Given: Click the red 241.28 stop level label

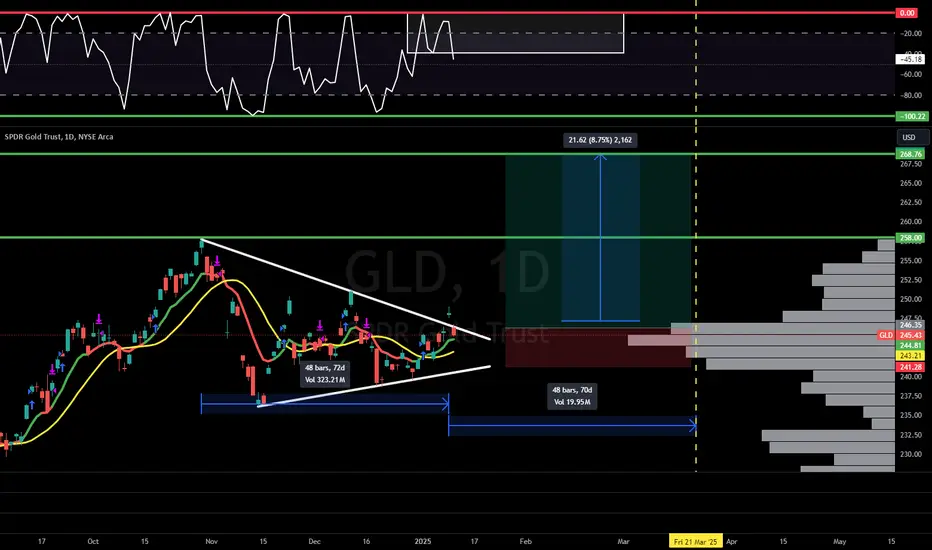Looking at the screenshot, I should [911, 367].
